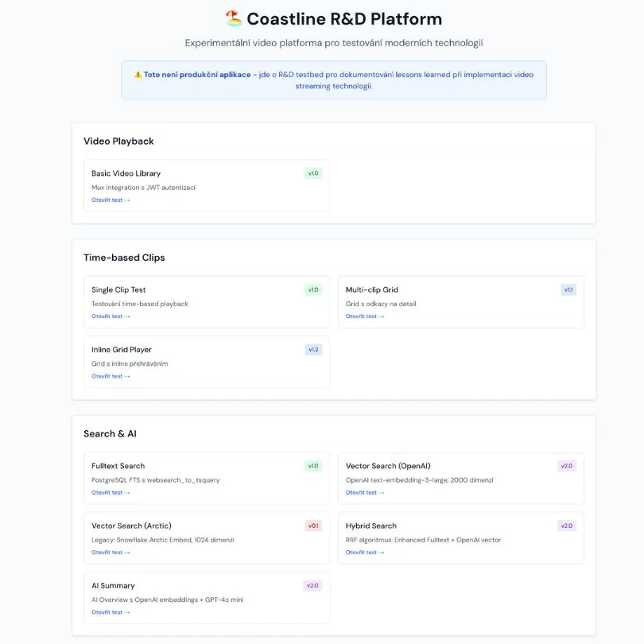
Task: Click the v2.0 badge on AI Summary
Action: [x=311, y=585]
